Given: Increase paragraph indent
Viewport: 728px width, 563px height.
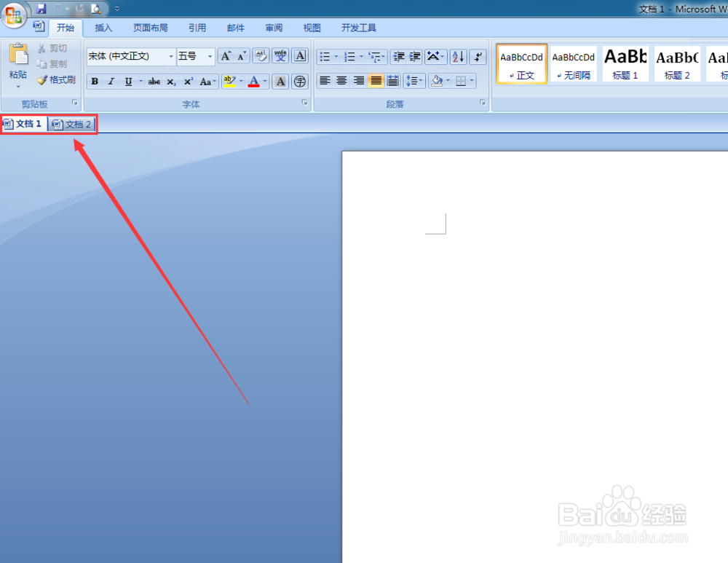Looking at the screenshot, I should click(415, 57).
